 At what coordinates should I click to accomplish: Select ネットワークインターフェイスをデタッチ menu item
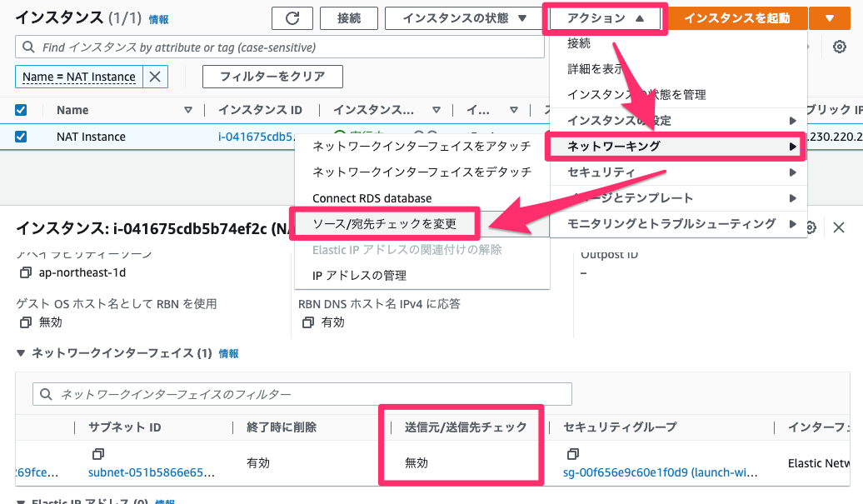pos(422,172)
